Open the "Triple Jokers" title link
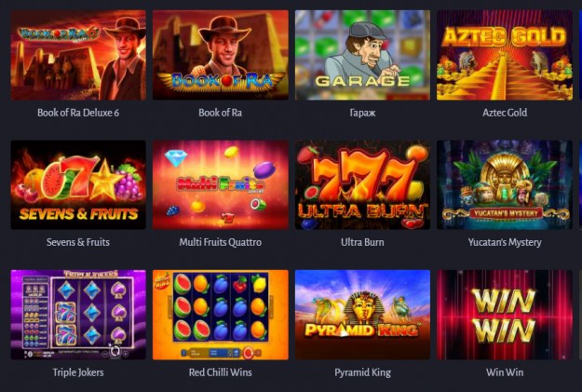Viewport: 582px width, 392px height. pos(78,372)
